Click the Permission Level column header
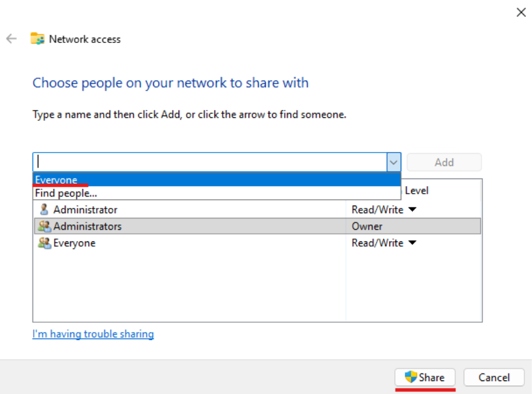The height and width of the screenshot is (394, 532). point(417,190)
